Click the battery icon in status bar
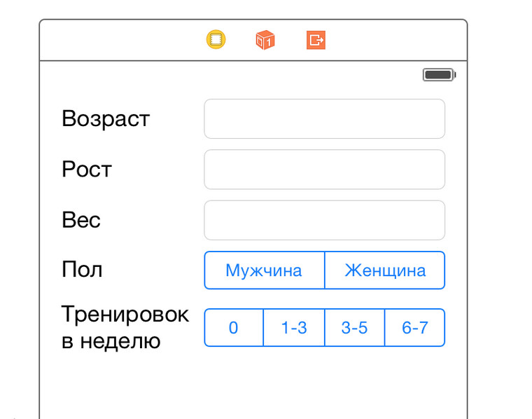Screen dimensions: 532x419 point(439,74)
